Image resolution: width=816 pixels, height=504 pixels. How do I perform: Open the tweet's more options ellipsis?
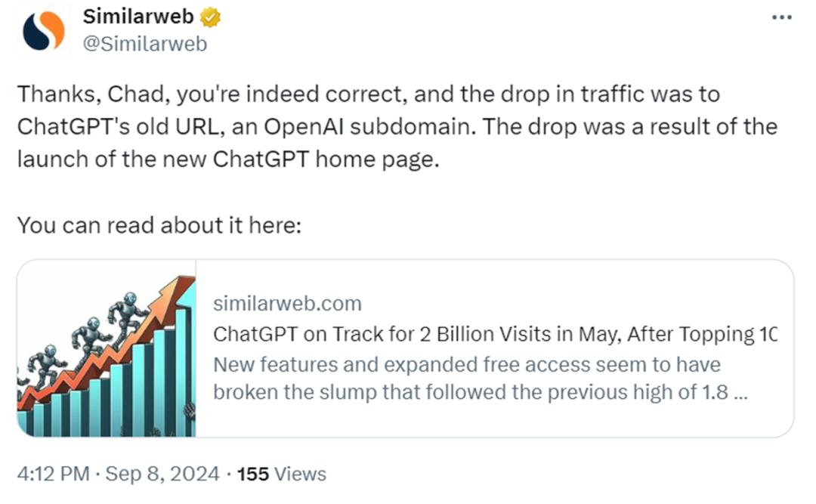(781, 17)
